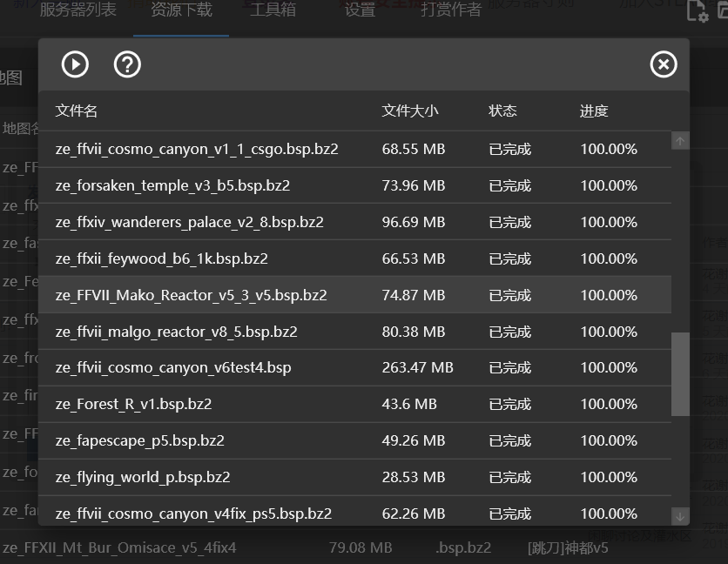The height and width of the screenshot is (564, 728).
Task: Click [跳刀]神都v5 in the background list
Action: [568, 548]
